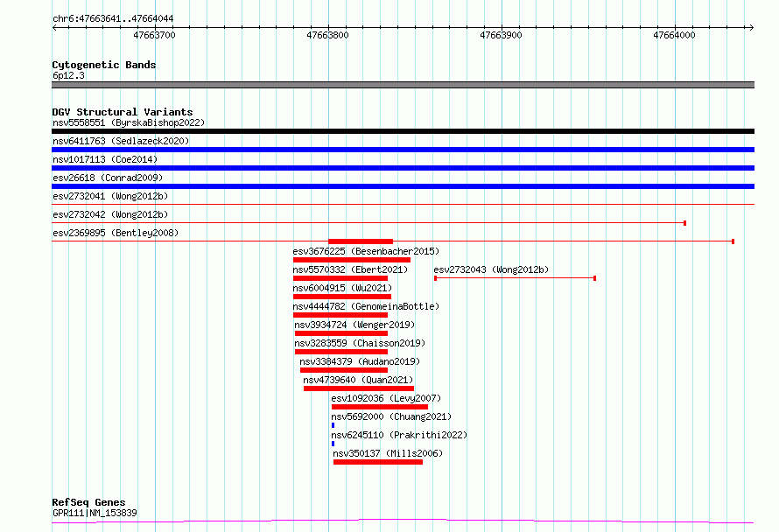Screen dimensions: 779x532
Task: Select the esv2732043 (Wong2012b) variant line
Action: (x=515, y=278)
